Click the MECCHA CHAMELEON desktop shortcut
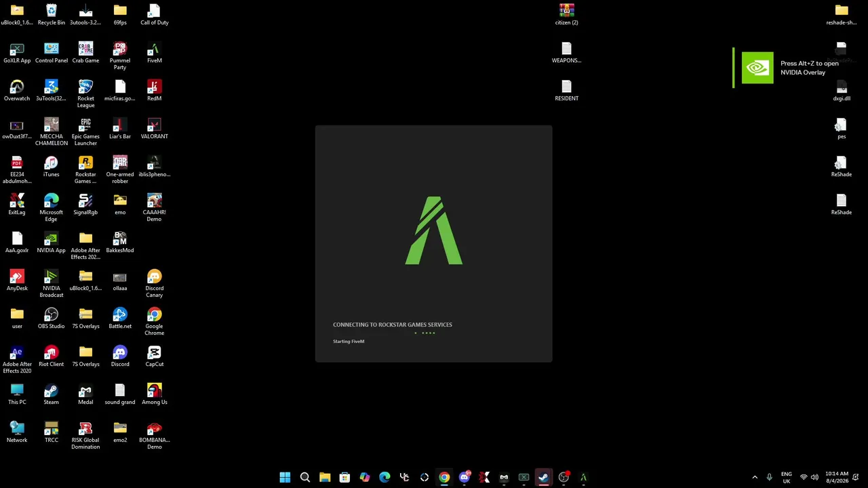 click(x=52, y=131)
